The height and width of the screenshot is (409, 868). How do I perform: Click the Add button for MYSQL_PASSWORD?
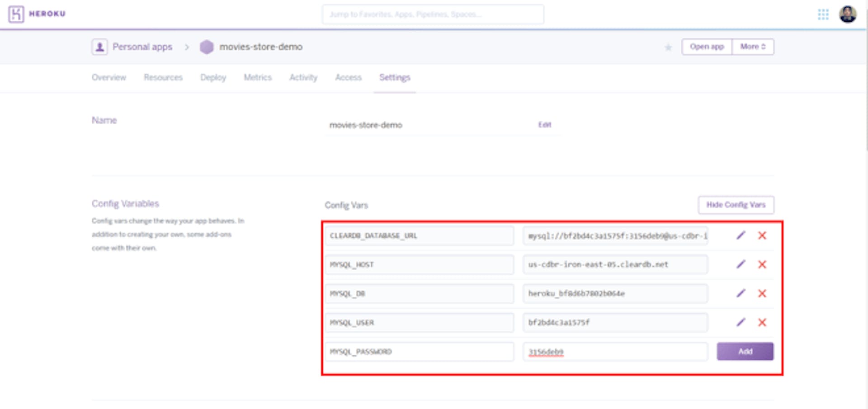tap(745, 351)
